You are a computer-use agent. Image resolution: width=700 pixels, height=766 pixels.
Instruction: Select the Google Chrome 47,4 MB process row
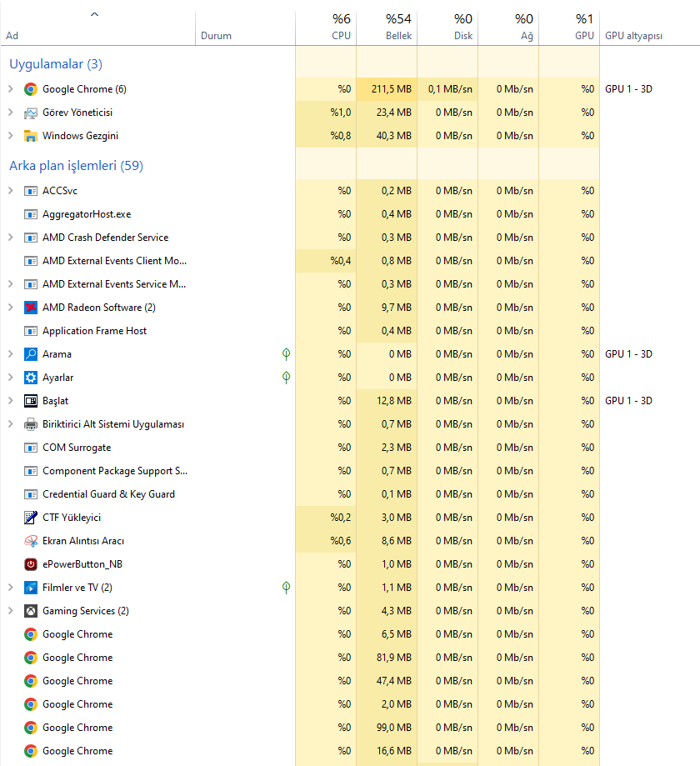click(x=350, y=681)
